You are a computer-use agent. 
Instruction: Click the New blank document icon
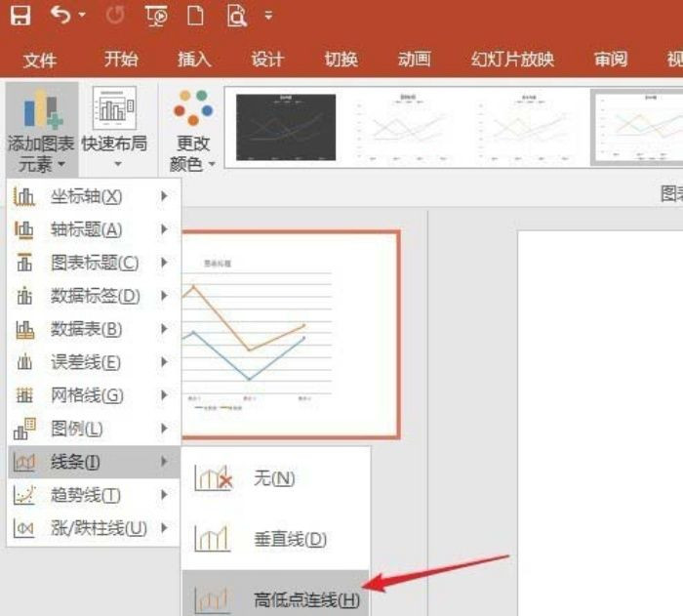click(195, 17)
